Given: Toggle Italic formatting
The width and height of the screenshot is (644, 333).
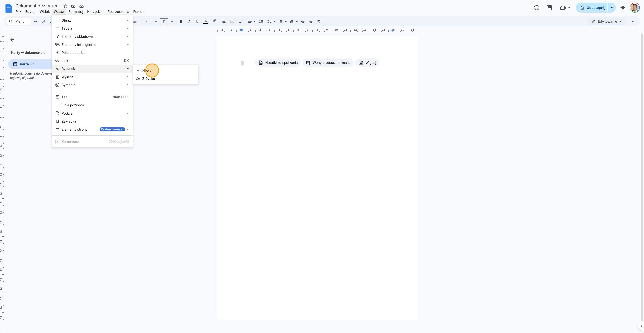Looking at the screenshot, I should (189, 22).
